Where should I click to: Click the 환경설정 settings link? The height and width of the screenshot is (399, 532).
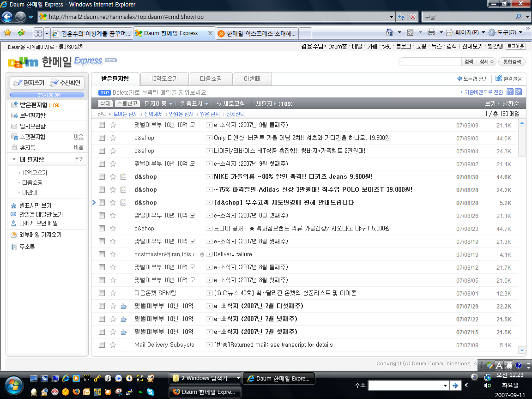click(x=508, y=79)
